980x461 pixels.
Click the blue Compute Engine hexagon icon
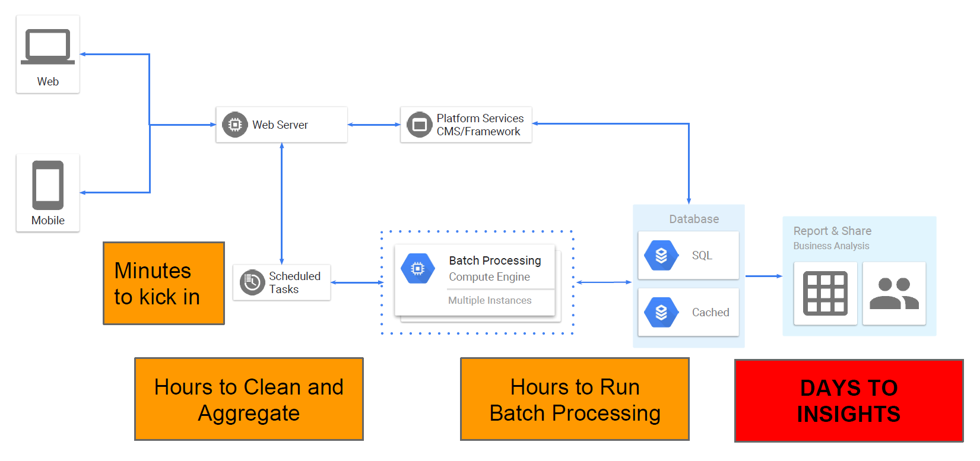418,268
